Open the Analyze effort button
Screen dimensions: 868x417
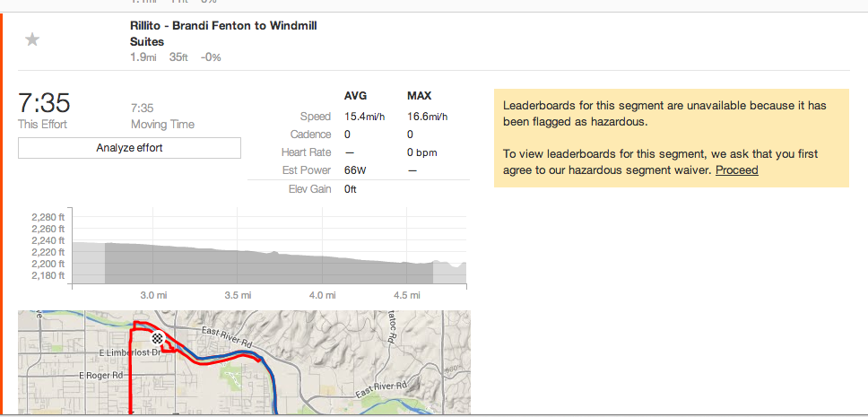click(129, 148)
